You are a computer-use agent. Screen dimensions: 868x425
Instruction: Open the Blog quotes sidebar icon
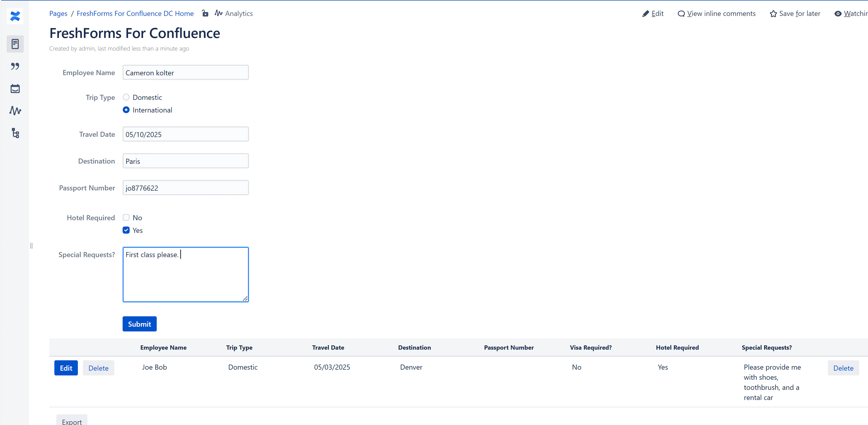click(15, 66)
